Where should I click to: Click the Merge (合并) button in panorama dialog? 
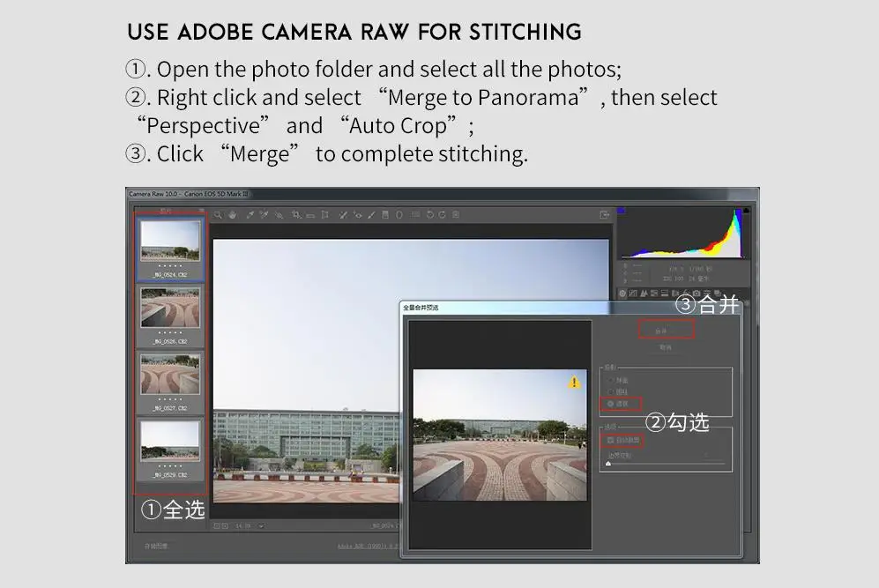click(666, 331)
